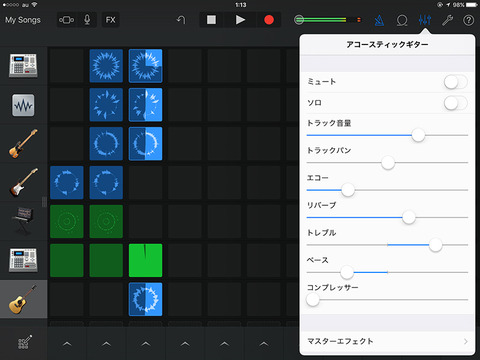Open the help question mark icon
Image resolution: width=480 pixels, height=360 pixels.
pos(468,20)
